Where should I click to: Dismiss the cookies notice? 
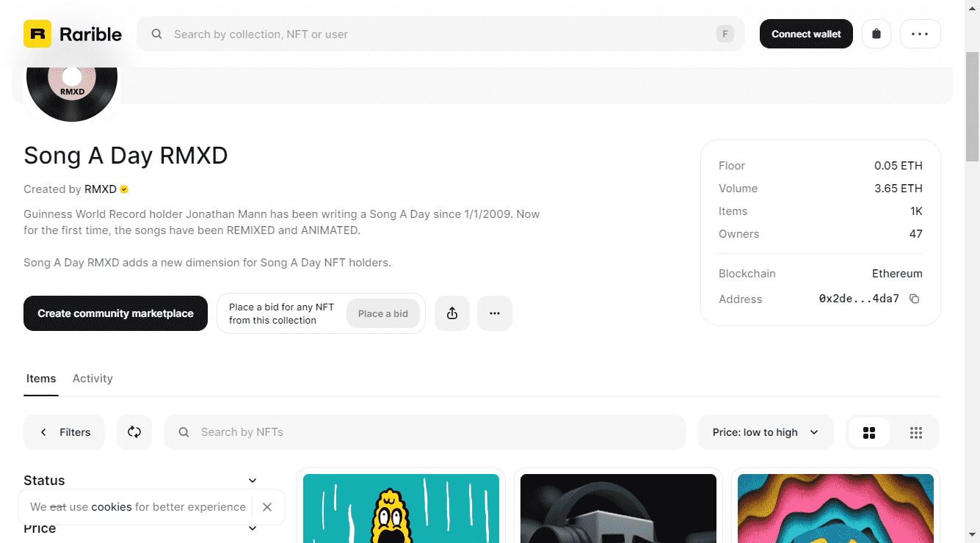point(267,507)
